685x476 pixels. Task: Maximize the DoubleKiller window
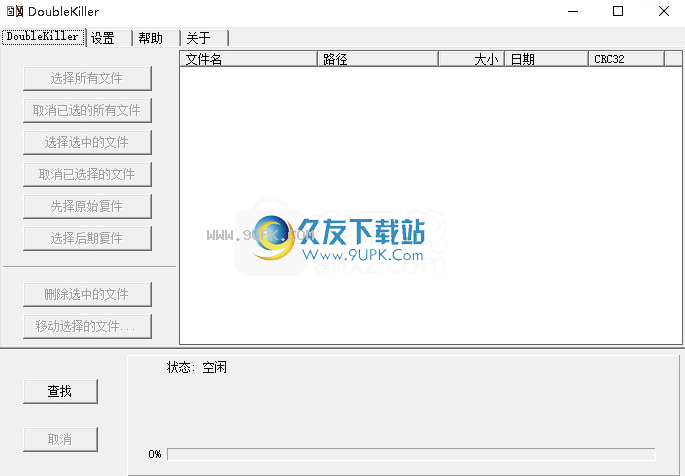click(x=618, y=11)
